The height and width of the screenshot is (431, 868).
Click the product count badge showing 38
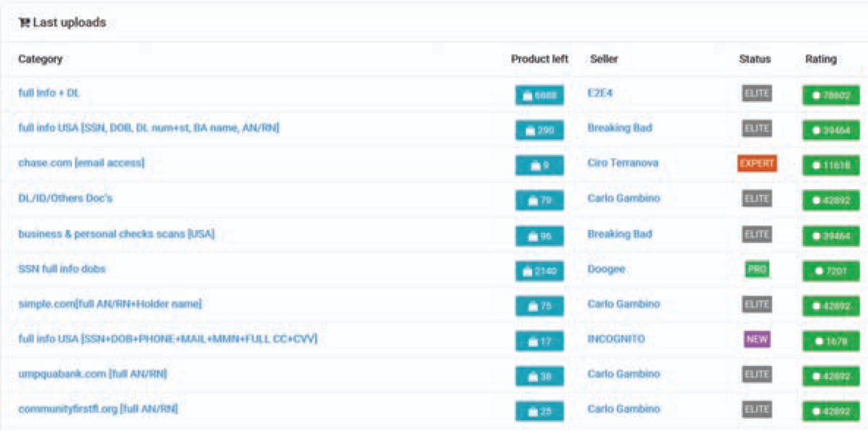(539, 376)
